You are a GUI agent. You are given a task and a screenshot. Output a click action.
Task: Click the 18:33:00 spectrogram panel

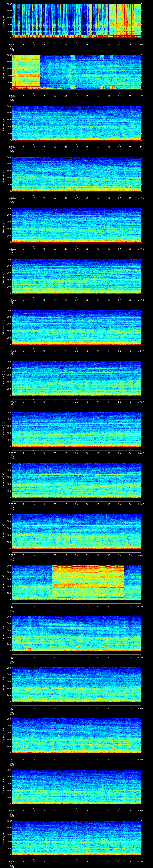[77, 225]
